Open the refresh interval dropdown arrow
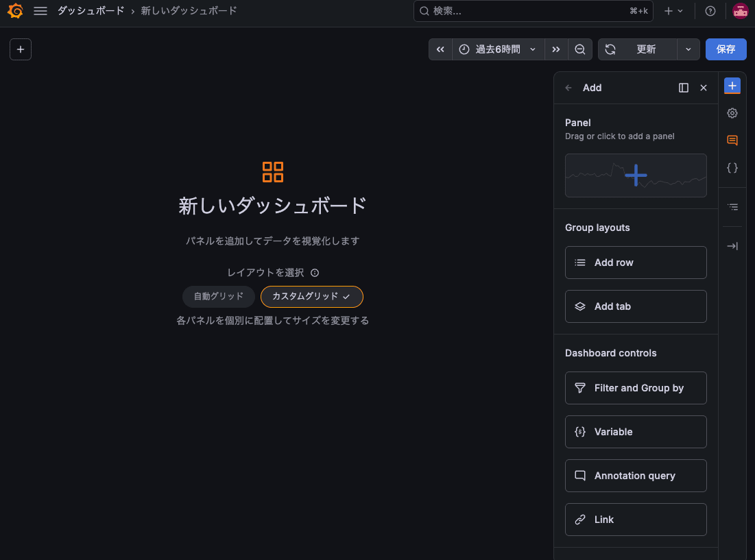This screenshot has width=755, height=560. pyautogui.click(x=688, y=49)
